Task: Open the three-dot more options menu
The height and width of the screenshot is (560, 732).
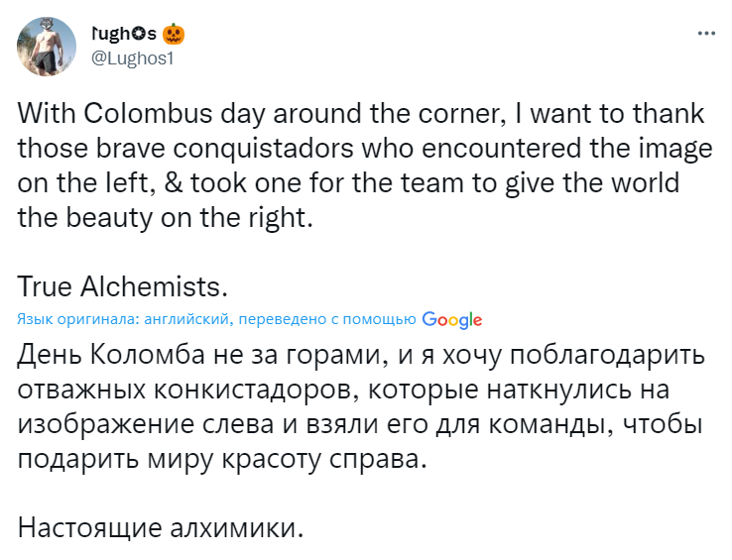Action: pos(706,33)
